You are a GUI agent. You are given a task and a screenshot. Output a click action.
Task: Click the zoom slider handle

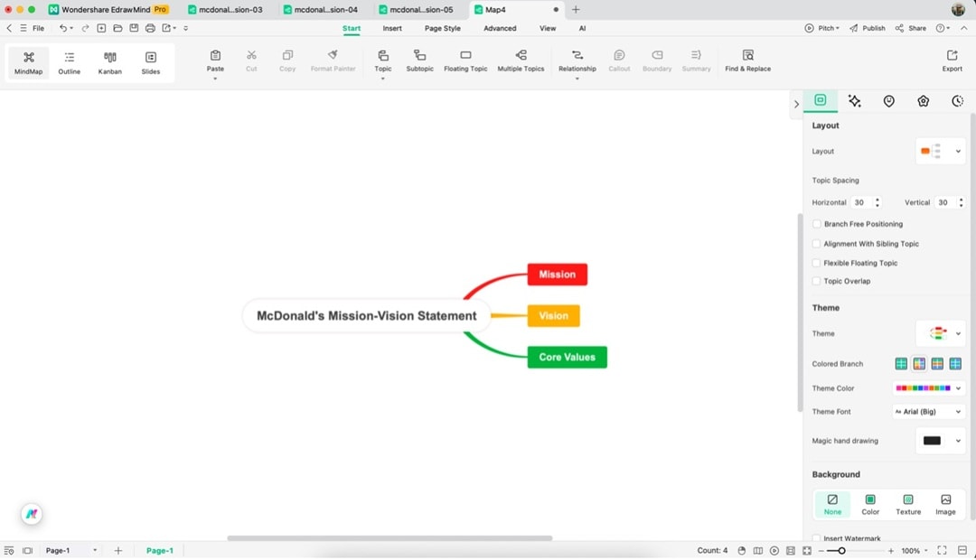[x=841, y=551]
